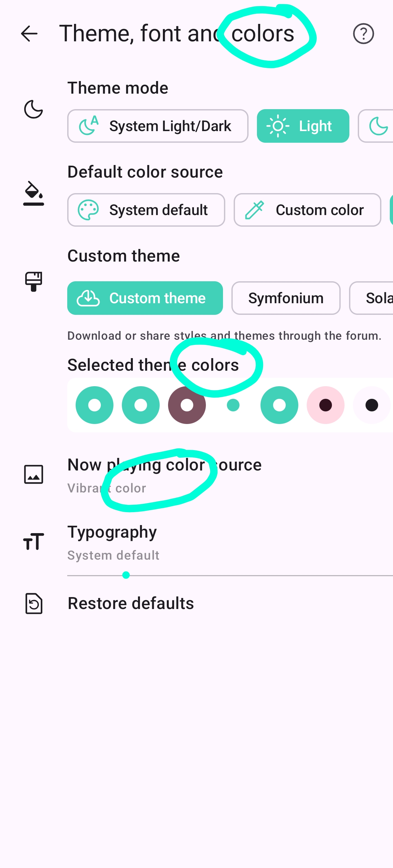Choose System default color source
The height and width of the screenshot is (868, 393).
coord(146,210)
